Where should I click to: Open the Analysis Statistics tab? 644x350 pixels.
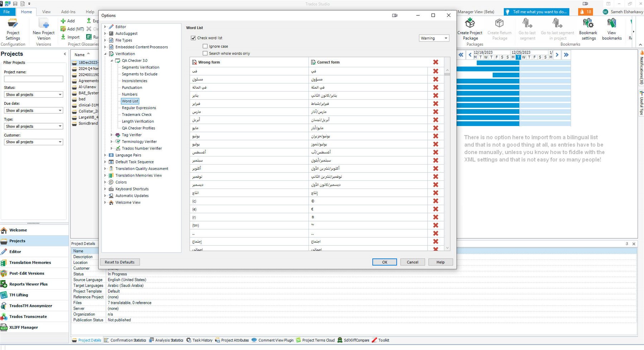pyautogui.click(x=166, y=340)
